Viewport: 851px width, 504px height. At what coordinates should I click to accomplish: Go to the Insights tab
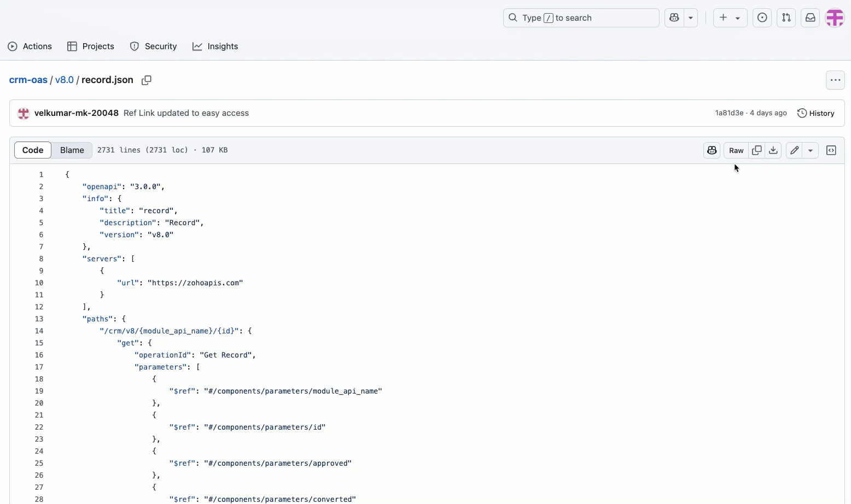[x=215, y=46]
